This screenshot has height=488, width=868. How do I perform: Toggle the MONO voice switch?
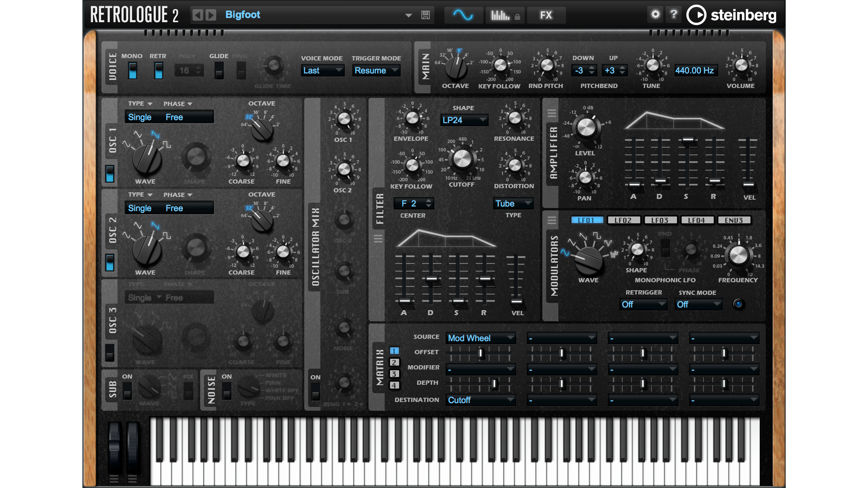[x=132, y=71]
